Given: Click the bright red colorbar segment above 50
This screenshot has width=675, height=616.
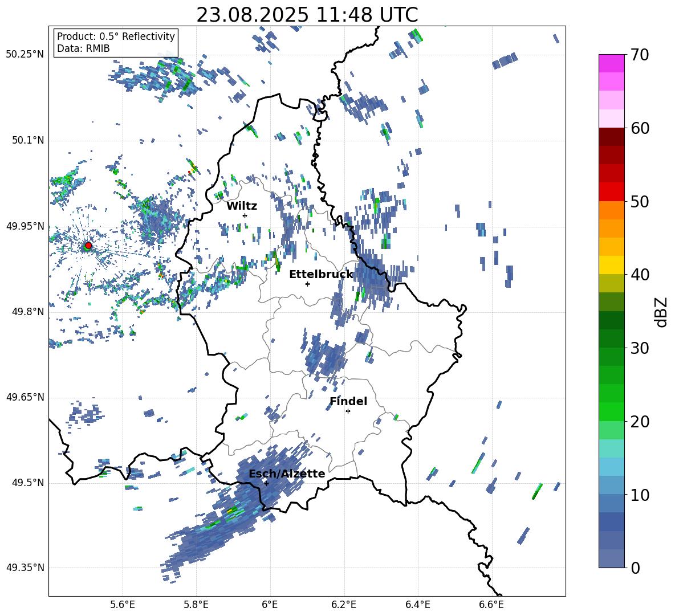Looking at the screenshot, I should (611, 192).
